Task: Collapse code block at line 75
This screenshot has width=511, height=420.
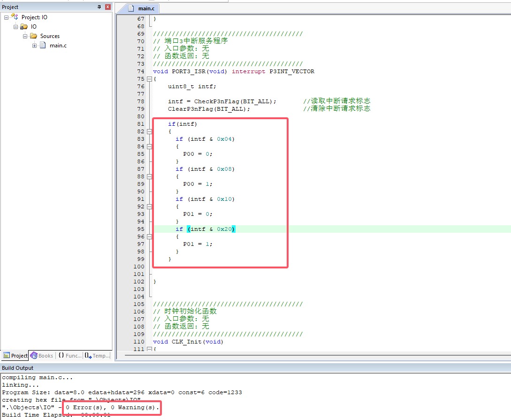Action: (149, 79)
